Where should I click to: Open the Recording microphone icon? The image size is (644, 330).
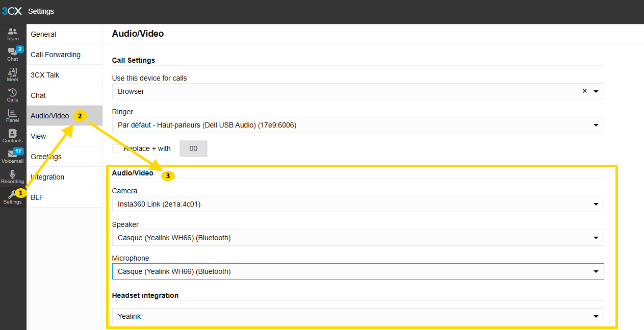click(13, 177)
